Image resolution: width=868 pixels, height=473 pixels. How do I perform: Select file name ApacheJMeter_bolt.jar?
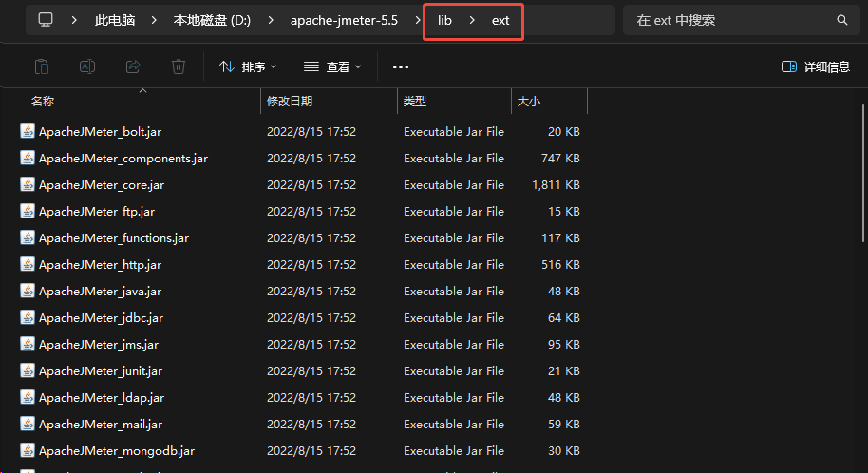tap(101, 132)
